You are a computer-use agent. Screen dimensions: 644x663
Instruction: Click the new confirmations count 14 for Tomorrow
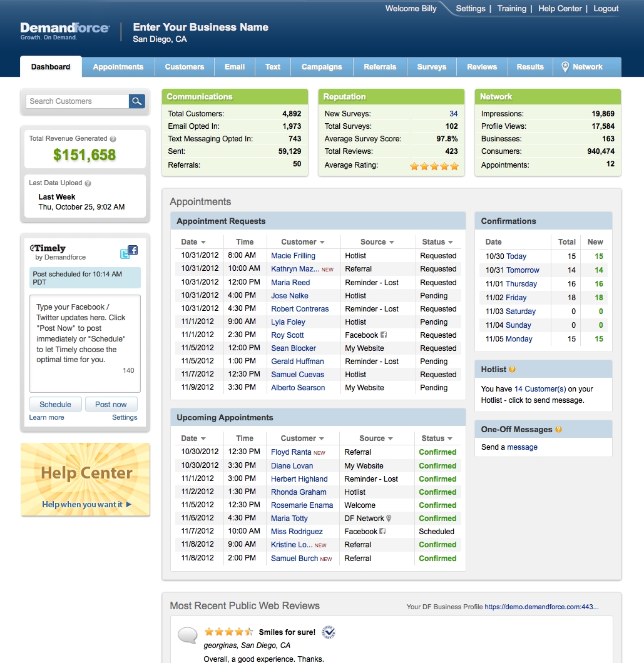point(598,270)
